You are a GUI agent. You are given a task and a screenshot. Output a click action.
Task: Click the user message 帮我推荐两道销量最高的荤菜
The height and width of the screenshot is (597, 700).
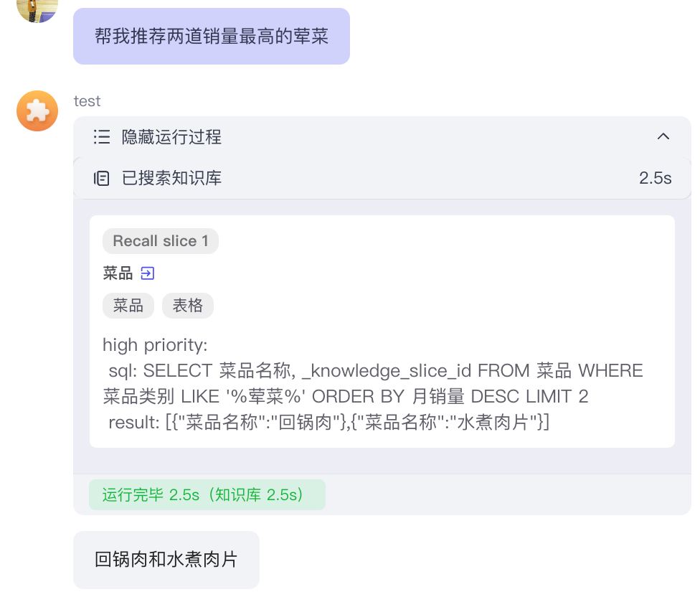(212, 37)
